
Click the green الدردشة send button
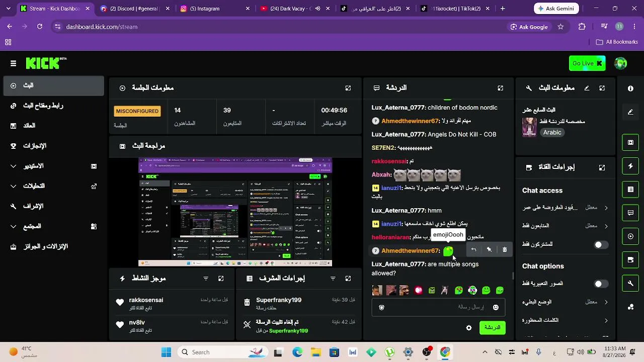pos(492,327)
